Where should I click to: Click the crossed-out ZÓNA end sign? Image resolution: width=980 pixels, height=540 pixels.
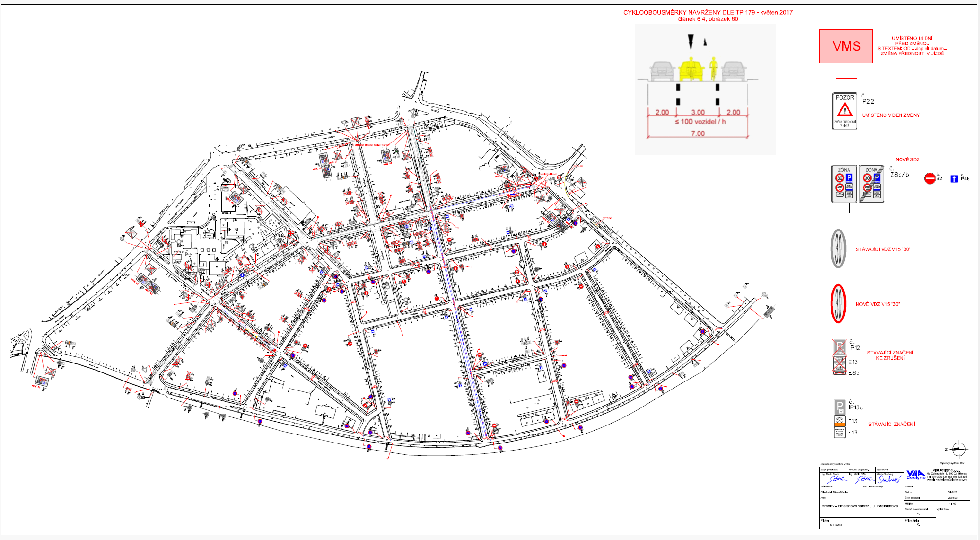click(871, 184)
